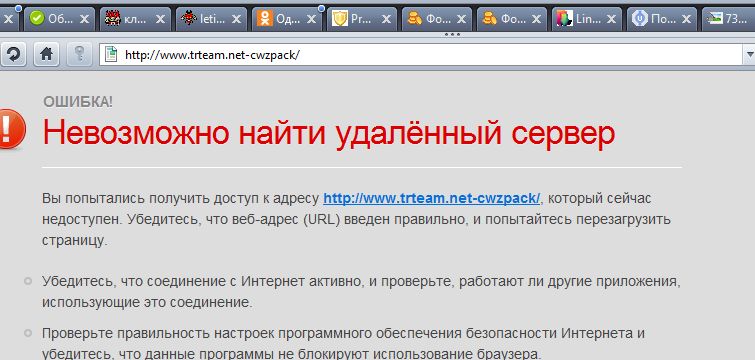Go to the home page via house icon
This screenshot has height=360, width=755.
[46, 54]
